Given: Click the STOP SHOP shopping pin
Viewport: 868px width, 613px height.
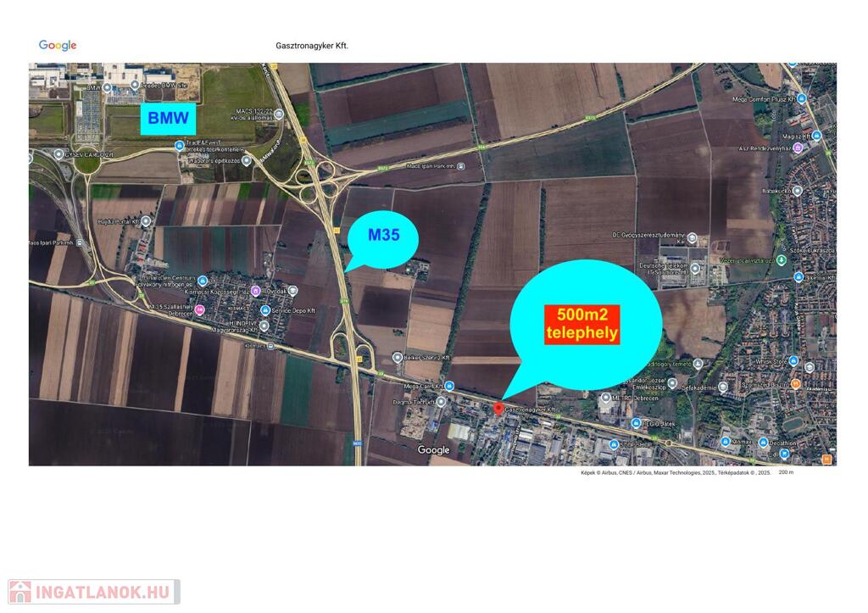Looking at the screenshot, I should point(614,444).
